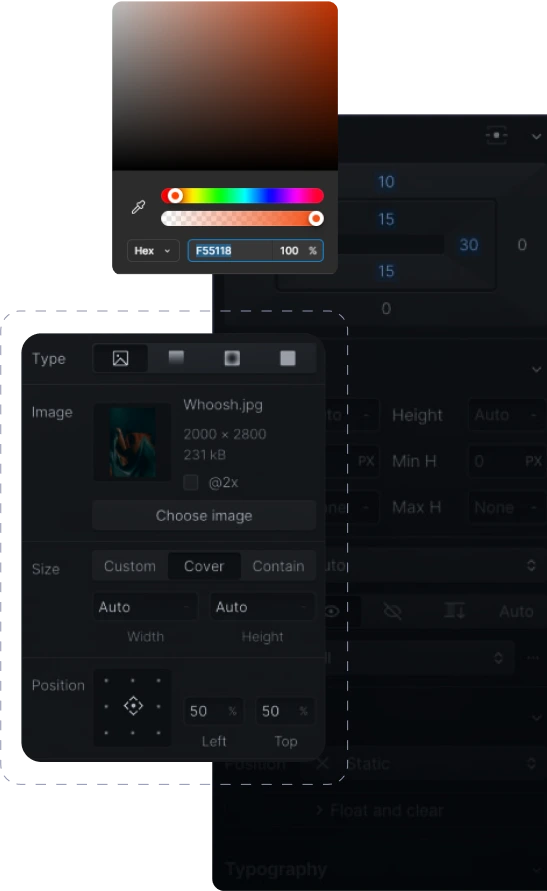Enable the @2x checkbox
Screen dimensions: 547x891
tap(191, 482)
